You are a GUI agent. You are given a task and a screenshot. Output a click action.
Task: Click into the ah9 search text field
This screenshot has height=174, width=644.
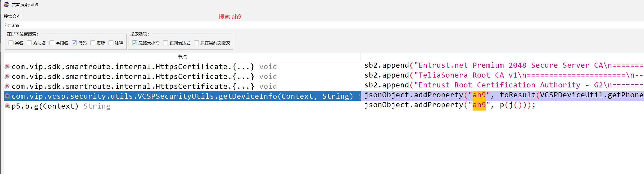click(x=324, y=25)
